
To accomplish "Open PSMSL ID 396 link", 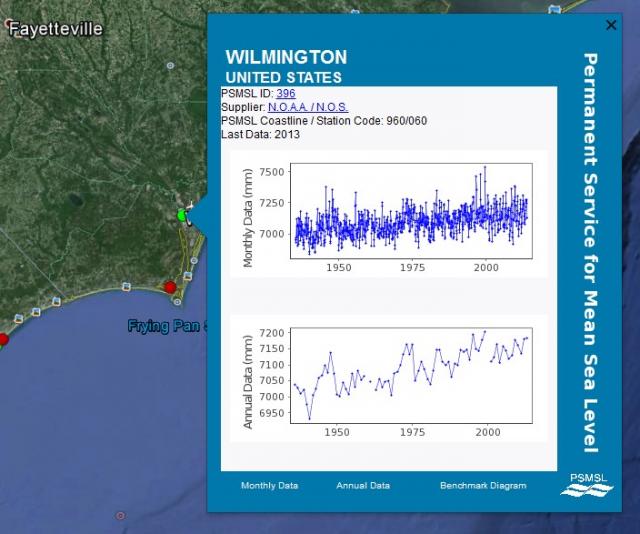I will pos(285,93).
